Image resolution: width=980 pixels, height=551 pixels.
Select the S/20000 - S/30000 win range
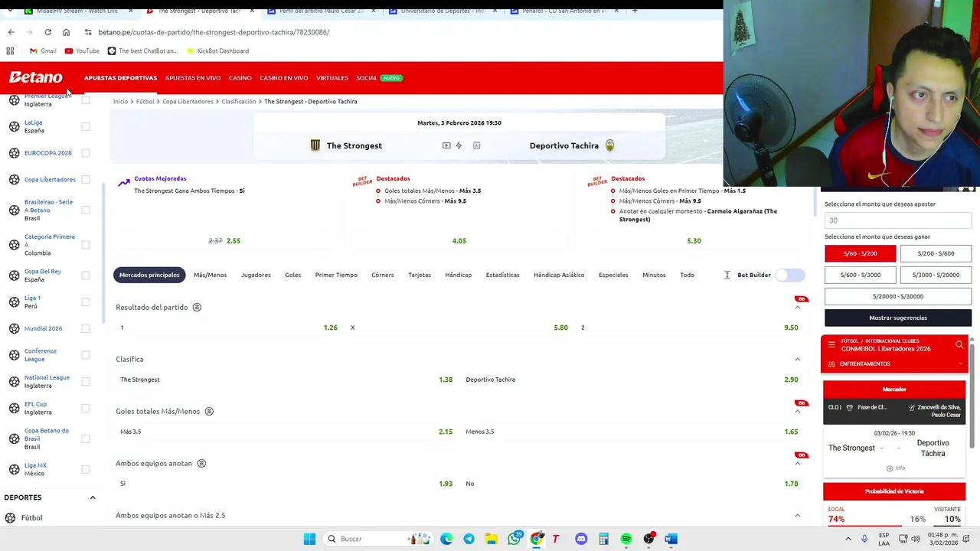coord(898,296)
